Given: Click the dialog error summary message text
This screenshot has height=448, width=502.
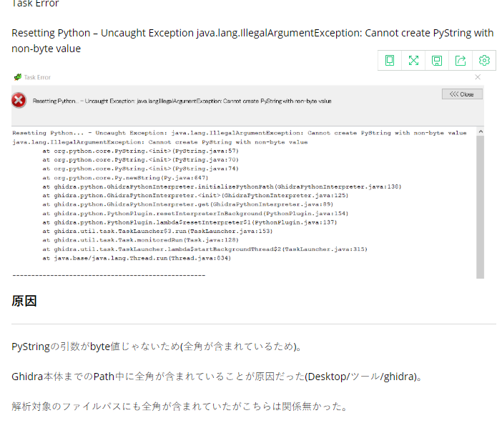Looking at the screenshot, I should click(x=182, y=101).
